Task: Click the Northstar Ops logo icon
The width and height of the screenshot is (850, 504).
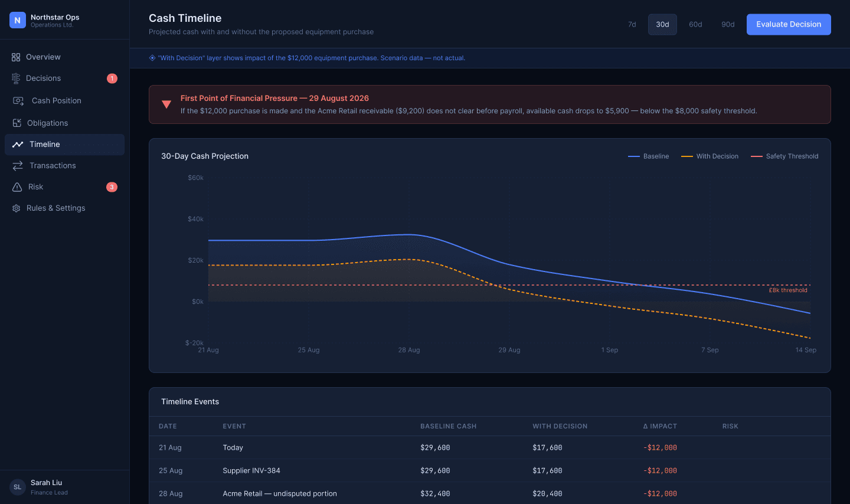Action: (x=18, y=20)
